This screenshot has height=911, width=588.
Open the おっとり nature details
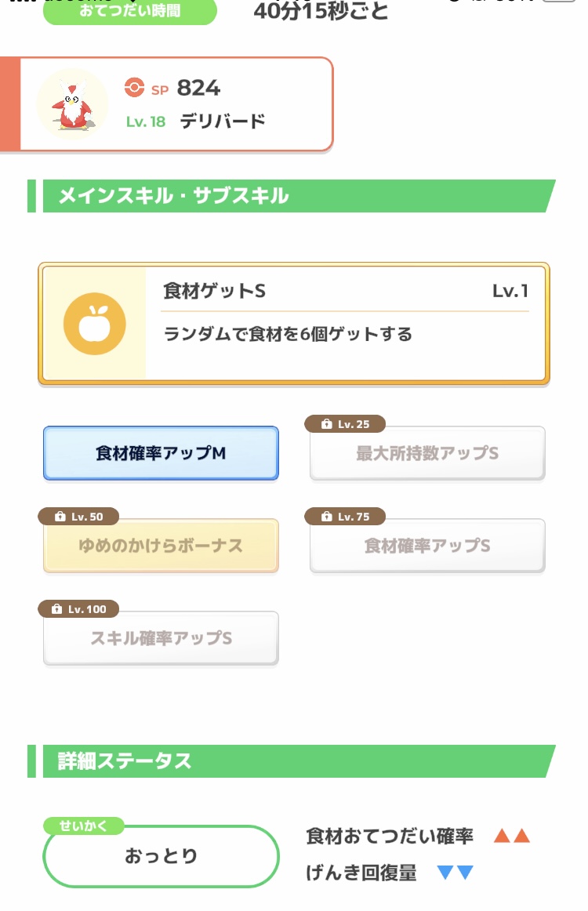pos(161,856)
